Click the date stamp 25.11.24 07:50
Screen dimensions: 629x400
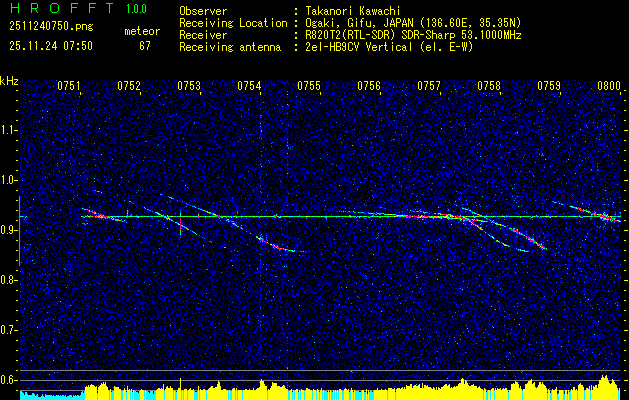51,46
